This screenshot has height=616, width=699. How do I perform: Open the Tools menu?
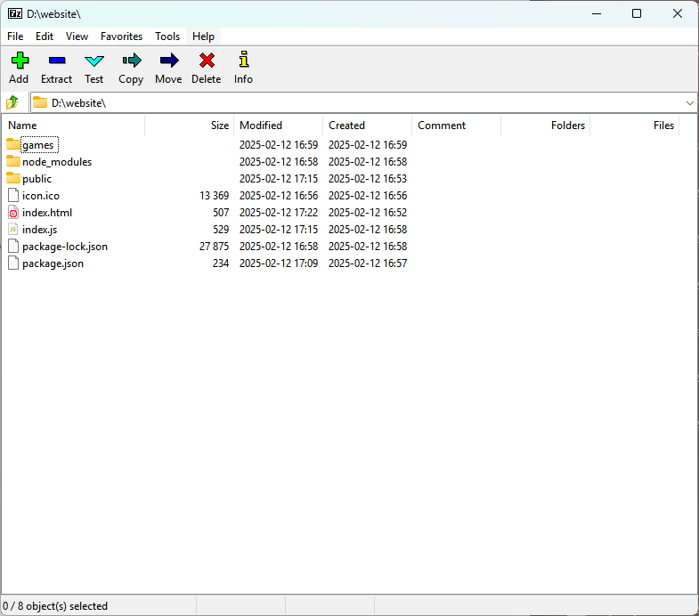(x=167, y=36)
